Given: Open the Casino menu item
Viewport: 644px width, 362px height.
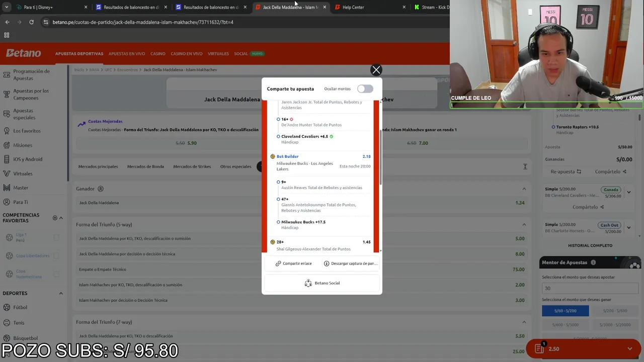Looking at the screenshot, I should [158, 54].
